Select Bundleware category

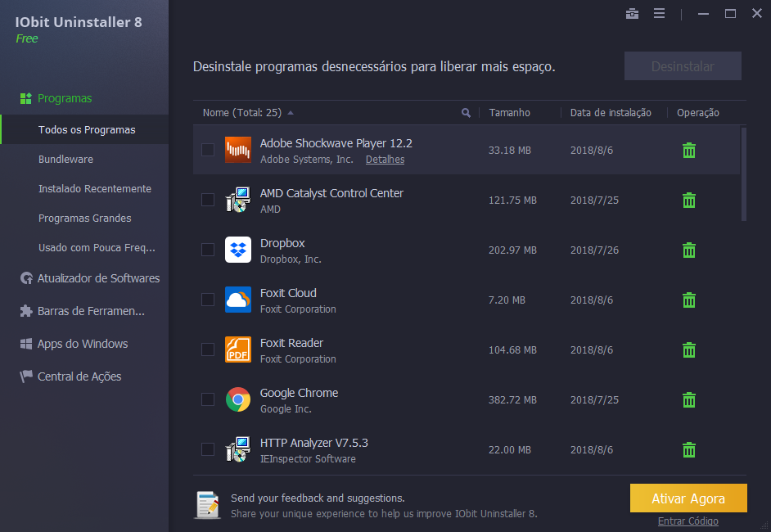point(65,160)
